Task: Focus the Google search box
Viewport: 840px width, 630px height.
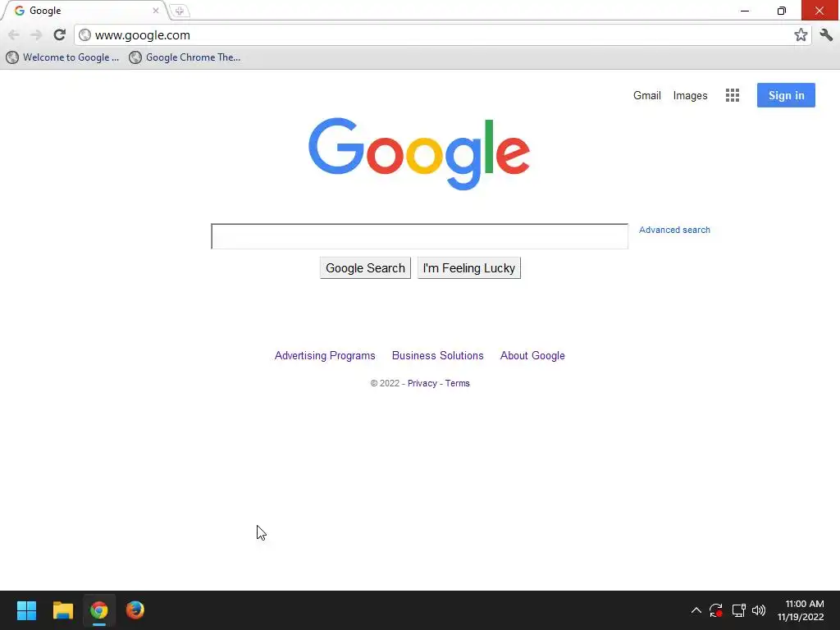Action: [419, 236]
